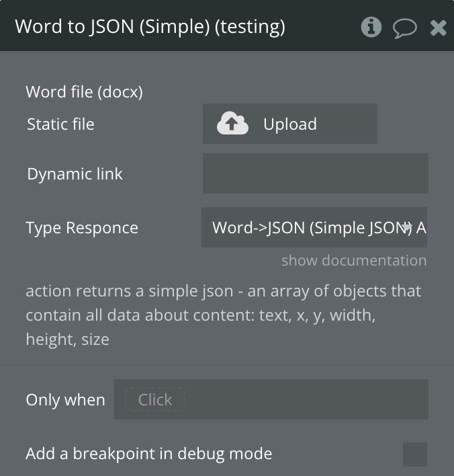
Task: Enable the debug mode breakpoint checkbox
Action: click(x=414, y=454)
